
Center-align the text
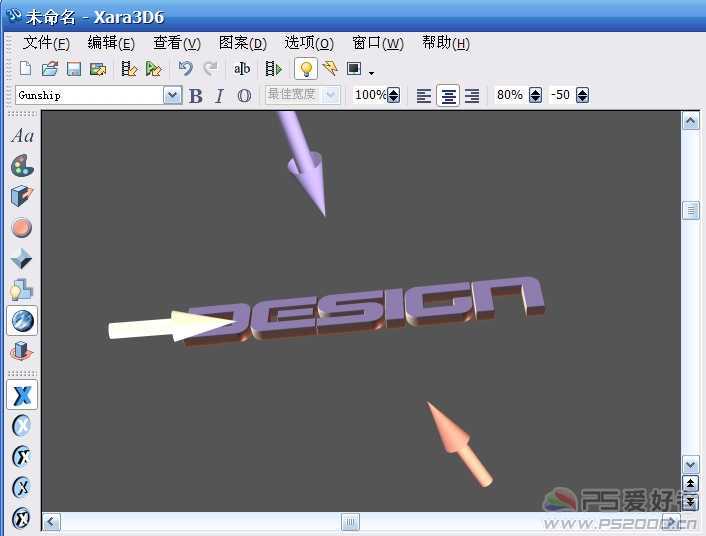(x=448, y=95)
